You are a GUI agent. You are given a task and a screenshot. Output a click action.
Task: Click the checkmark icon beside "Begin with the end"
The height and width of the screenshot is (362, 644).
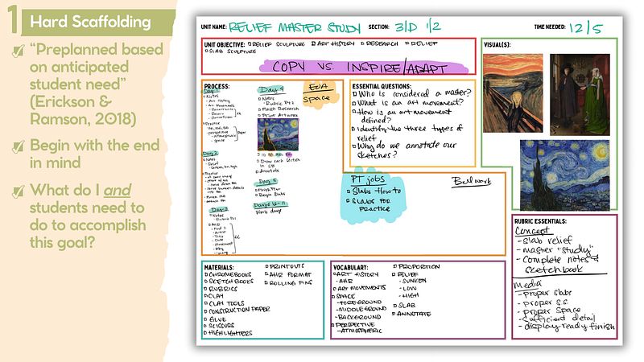point(19,146)
